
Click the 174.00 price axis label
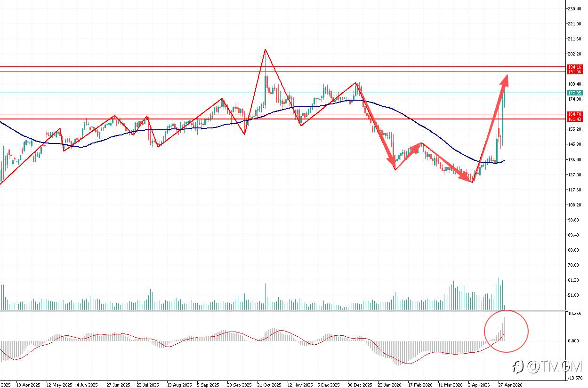click(575, 99)
